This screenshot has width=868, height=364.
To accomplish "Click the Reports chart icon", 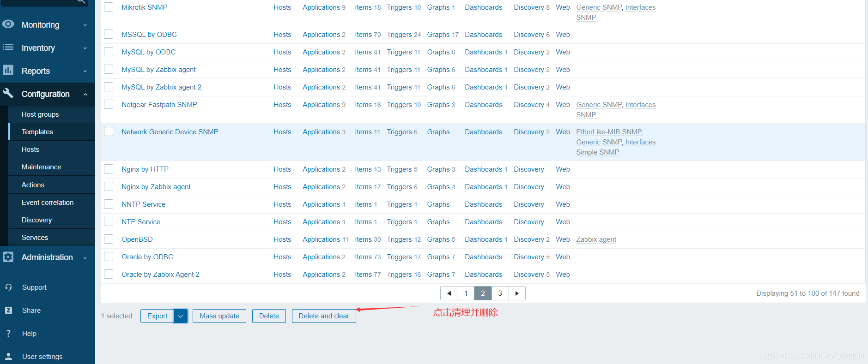I will pyautogui.click(x=8, y=70).
